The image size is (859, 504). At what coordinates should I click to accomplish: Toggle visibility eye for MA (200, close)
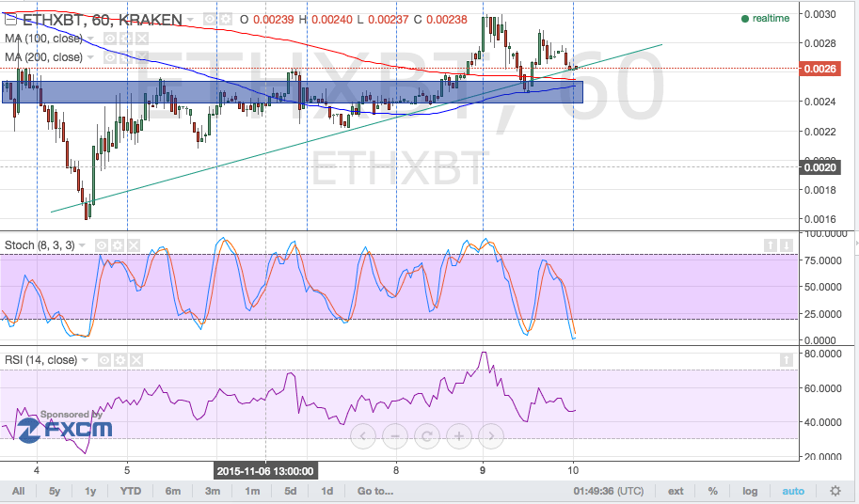point(110,57)
